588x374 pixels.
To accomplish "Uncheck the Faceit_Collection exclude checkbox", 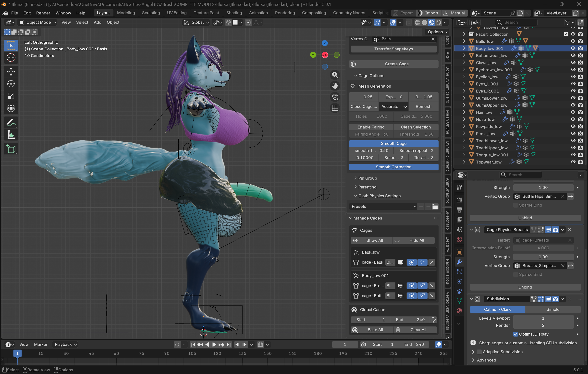I will [566, 34].
